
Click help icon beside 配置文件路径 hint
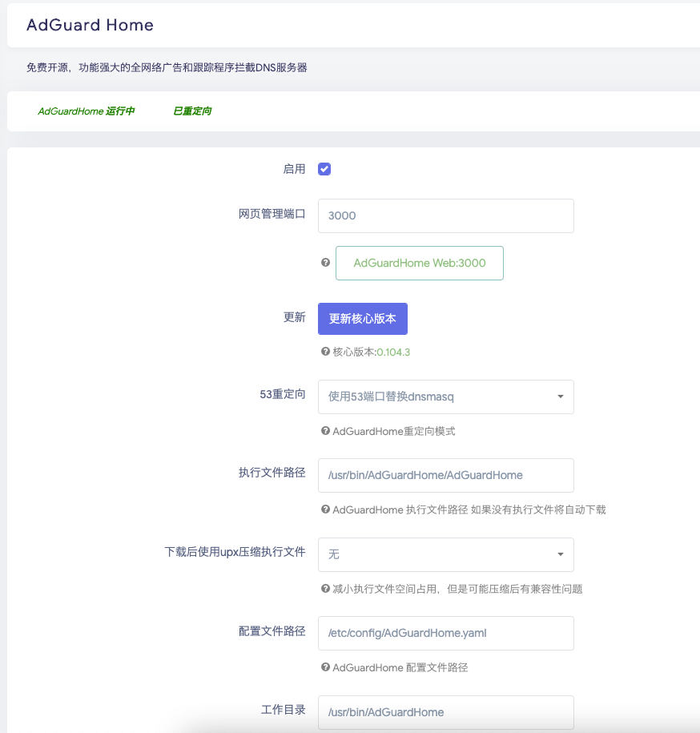[326, 667]
